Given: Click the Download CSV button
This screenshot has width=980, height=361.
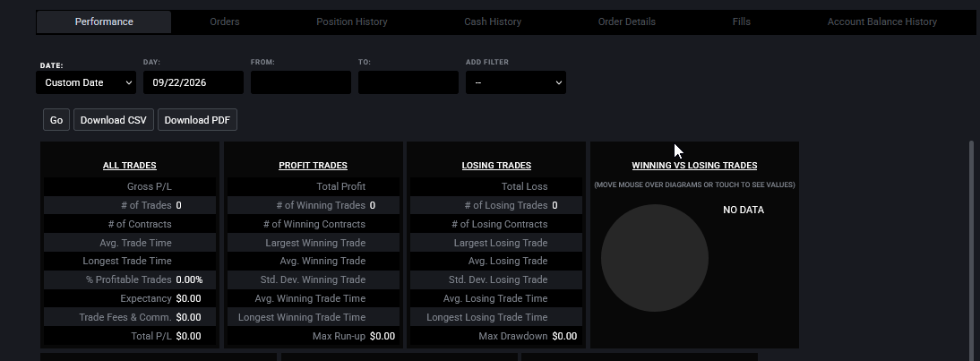Looking at the screenshot, I should click(113, 120).
